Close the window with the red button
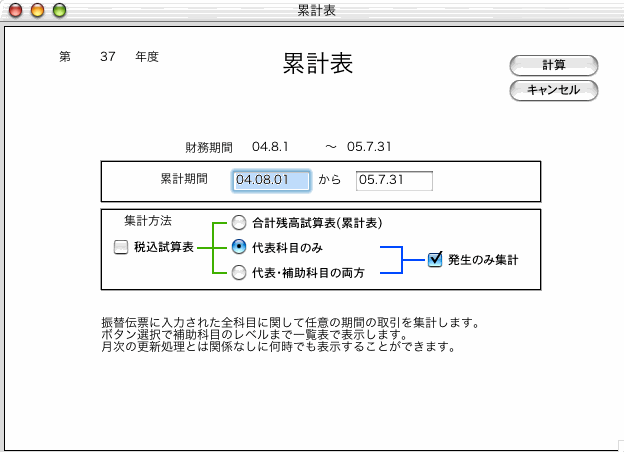Image resolution: width=624 pixels, height=452 pixels. tap(17, 10)
